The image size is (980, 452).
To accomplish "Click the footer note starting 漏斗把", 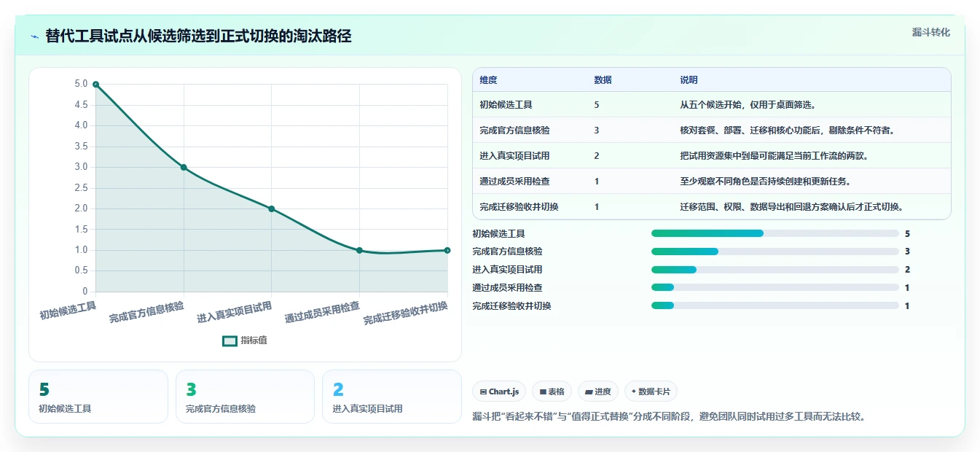I will coord(669,417).
